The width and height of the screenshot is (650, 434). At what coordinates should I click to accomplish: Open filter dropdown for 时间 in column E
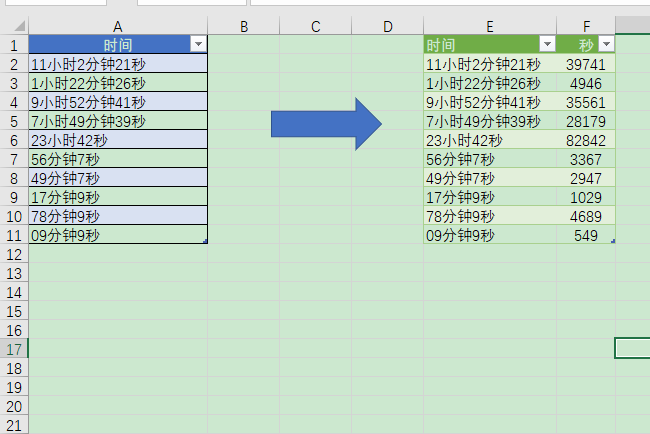coord(547,44)
